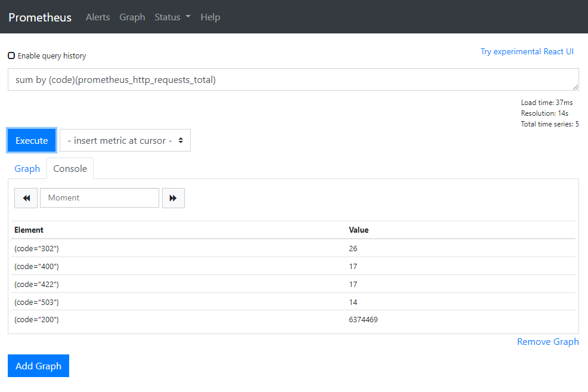Switch to the Graph tab
The image size is (588, 392).
point(27,168)
